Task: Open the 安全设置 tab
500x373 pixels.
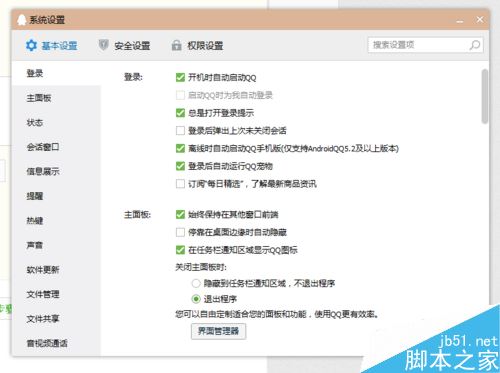Action: click(x=124, y=45)
